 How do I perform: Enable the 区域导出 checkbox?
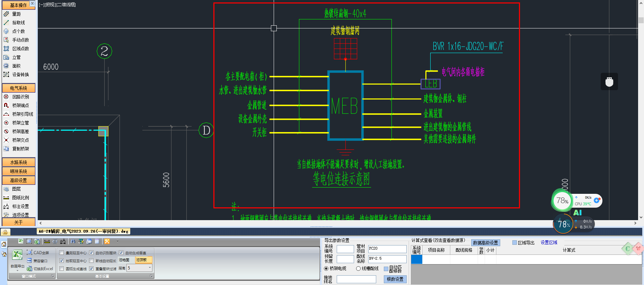[x=514, y=243]
